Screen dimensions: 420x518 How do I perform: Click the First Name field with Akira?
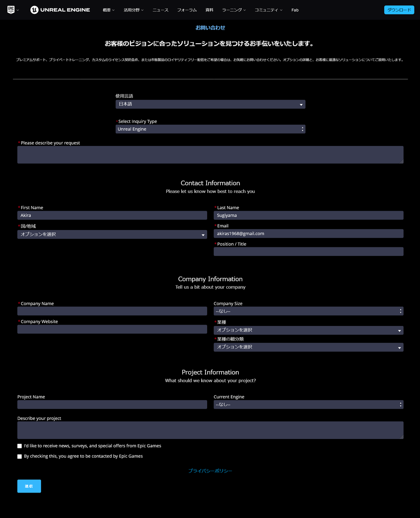112,215
